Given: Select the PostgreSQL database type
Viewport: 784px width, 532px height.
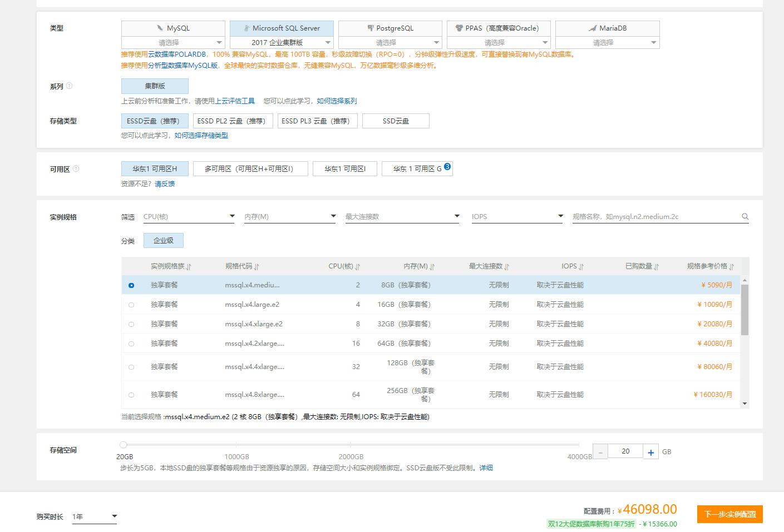Looking at the screenshot, I should [390, 28].
